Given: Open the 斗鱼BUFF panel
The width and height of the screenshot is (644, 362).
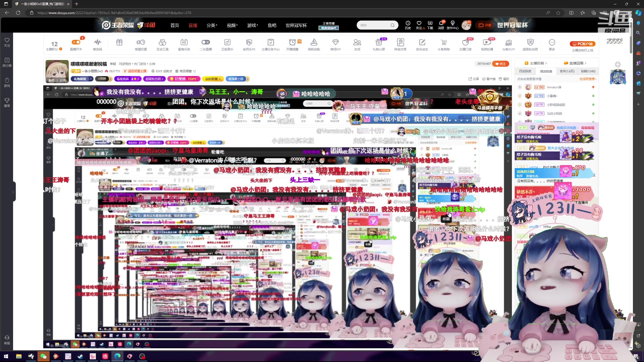Looking at the screenshot, I should [508, 44].
